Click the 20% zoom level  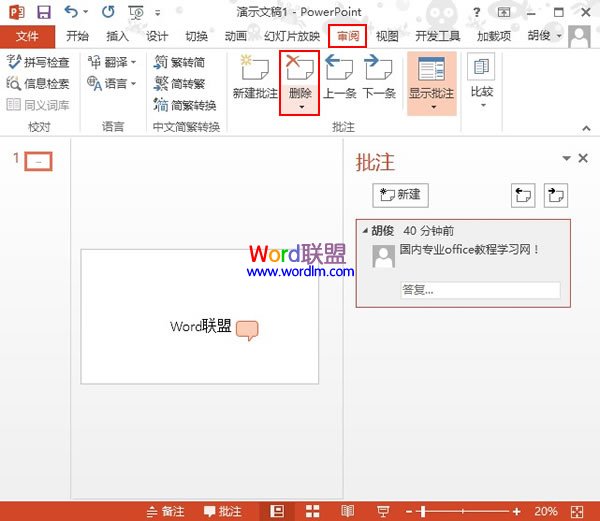coord(546,511)
